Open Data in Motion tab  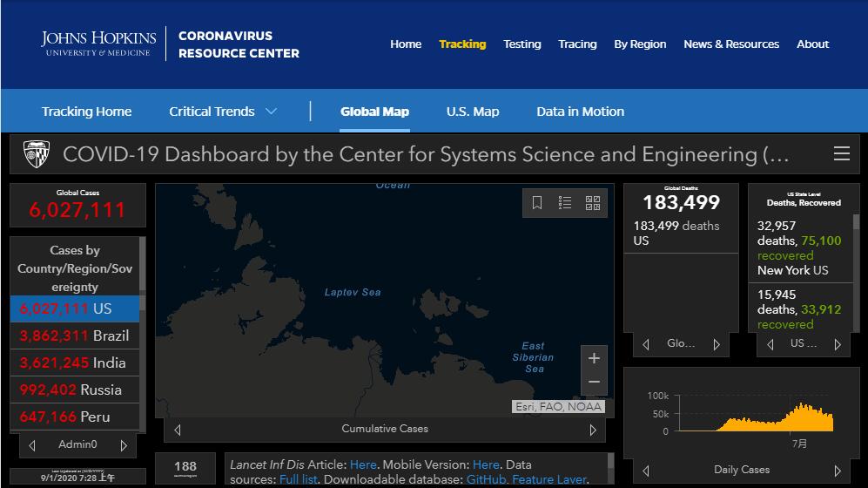click(x=580, y=112)
